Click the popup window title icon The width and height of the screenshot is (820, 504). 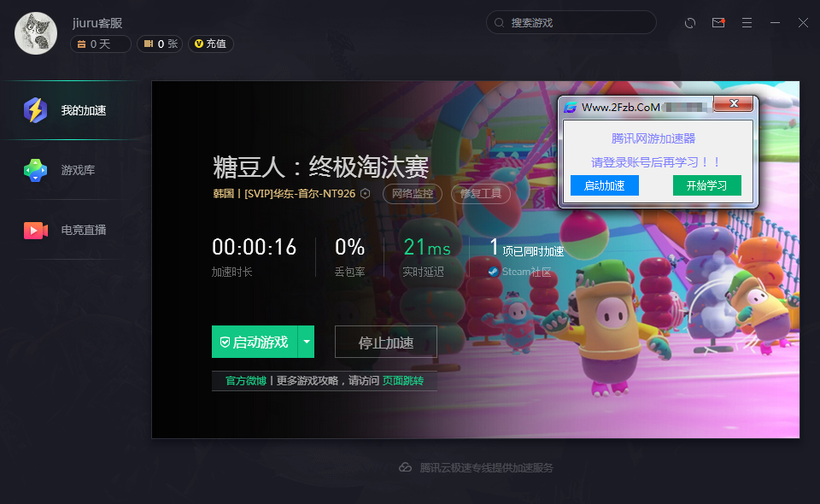point(571,107)
